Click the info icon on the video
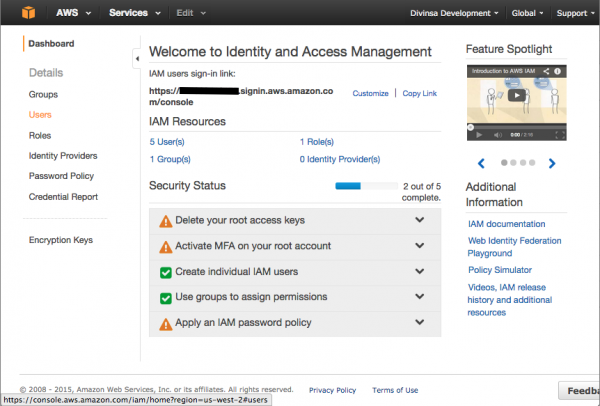This screenshot has height=406, width=600. 558,71
